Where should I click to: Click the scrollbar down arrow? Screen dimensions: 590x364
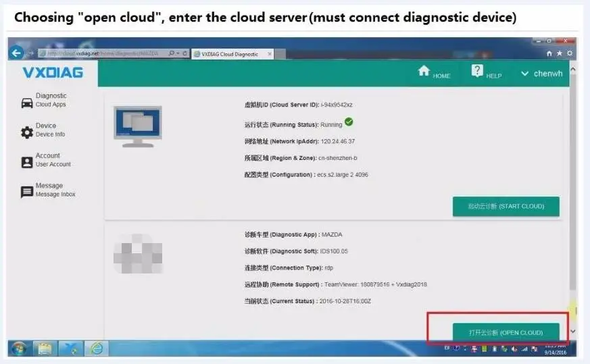click(572, 332)
